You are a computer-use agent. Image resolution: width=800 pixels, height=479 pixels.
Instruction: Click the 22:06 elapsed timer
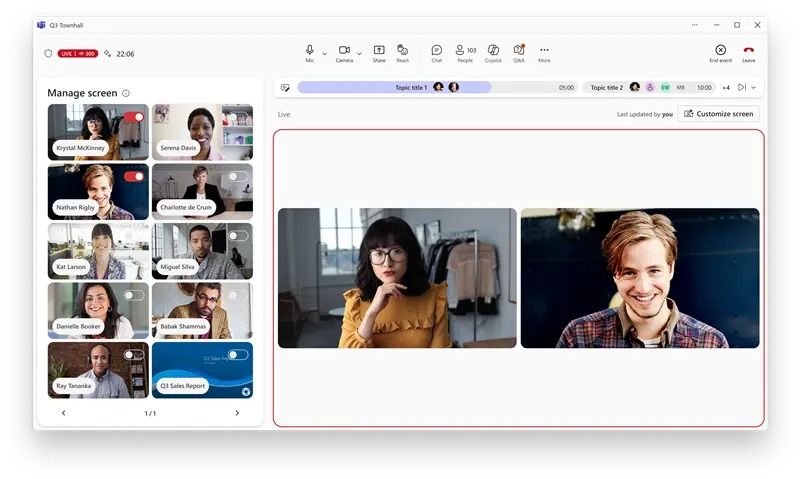126,54
